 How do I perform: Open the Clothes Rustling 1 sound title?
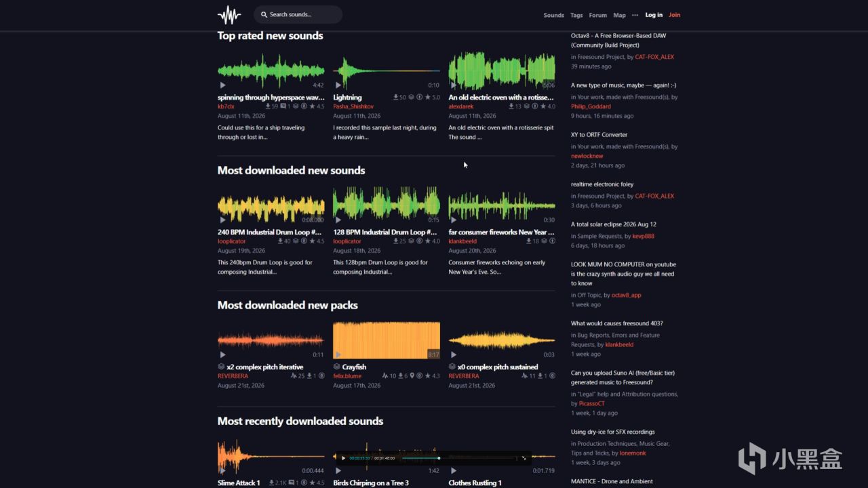pyautogui.click(x=475, y=483)
